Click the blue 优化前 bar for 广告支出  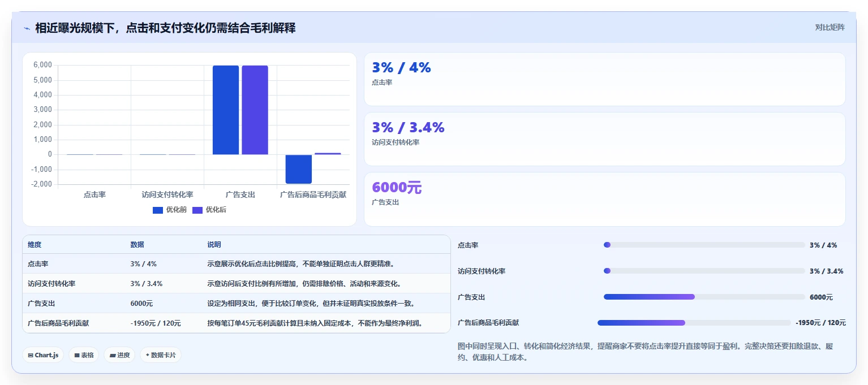tap(226, 110)
